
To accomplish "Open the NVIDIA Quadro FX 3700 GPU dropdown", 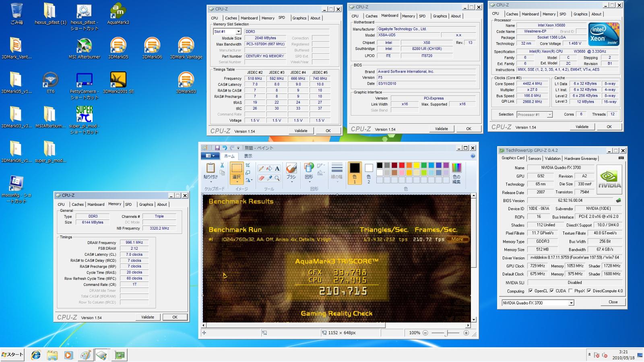I will [571, 303].
